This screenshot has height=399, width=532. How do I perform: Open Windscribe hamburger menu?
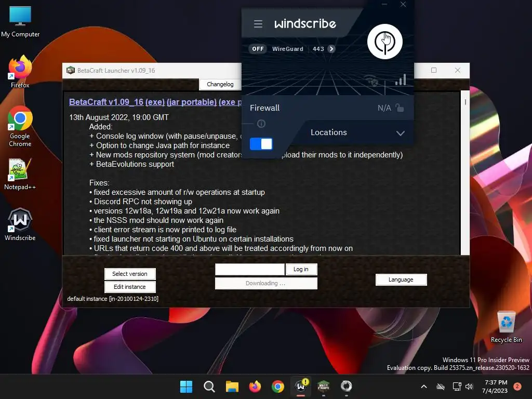258,24
